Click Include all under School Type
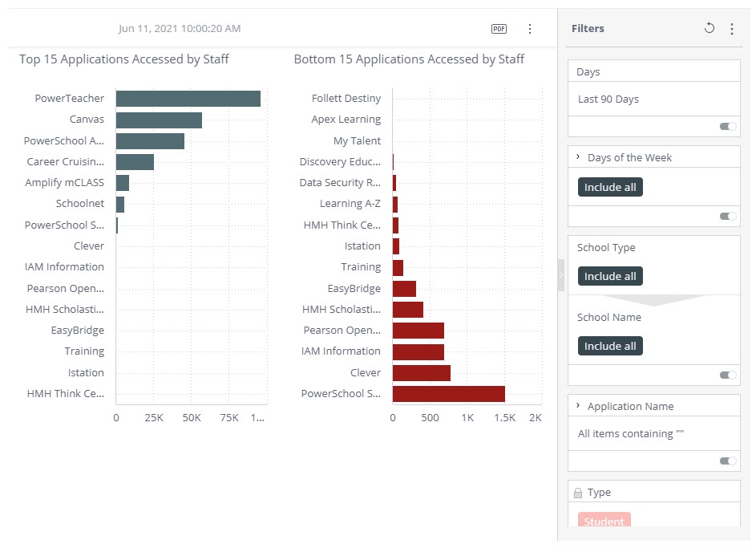 click(610, 276)
